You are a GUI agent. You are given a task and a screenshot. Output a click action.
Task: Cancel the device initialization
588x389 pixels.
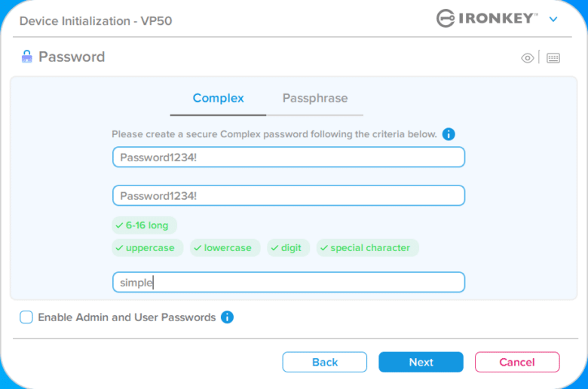(x=517, y=362)
